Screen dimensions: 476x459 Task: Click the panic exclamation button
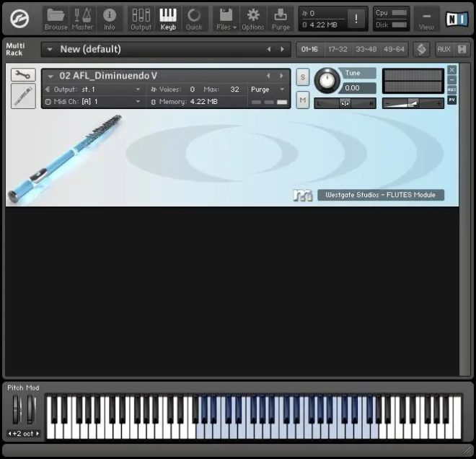pyautogui.click(x=356, y=19)
